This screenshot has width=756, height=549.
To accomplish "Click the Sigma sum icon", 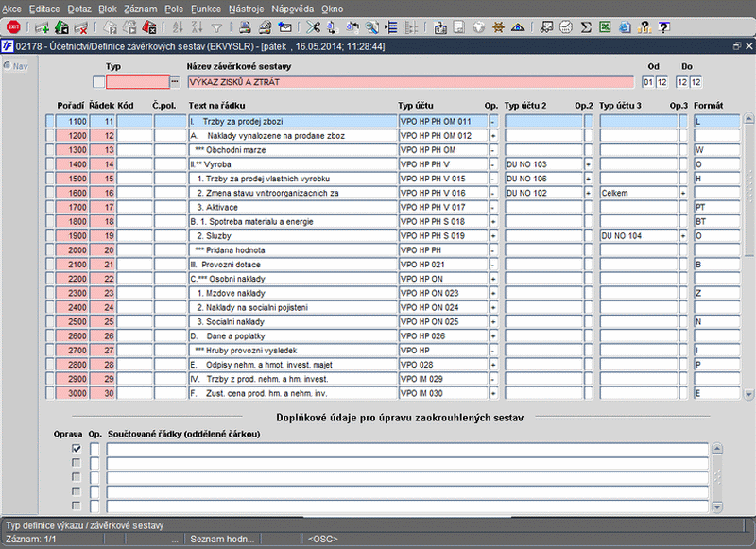I will [x=586, y=27].
